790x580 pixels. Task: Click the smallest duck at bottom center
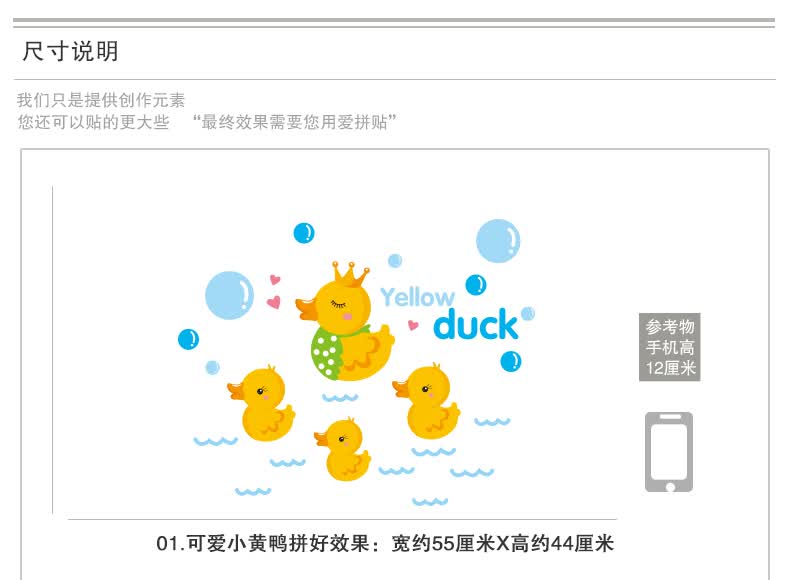click(x=342, y=448)
